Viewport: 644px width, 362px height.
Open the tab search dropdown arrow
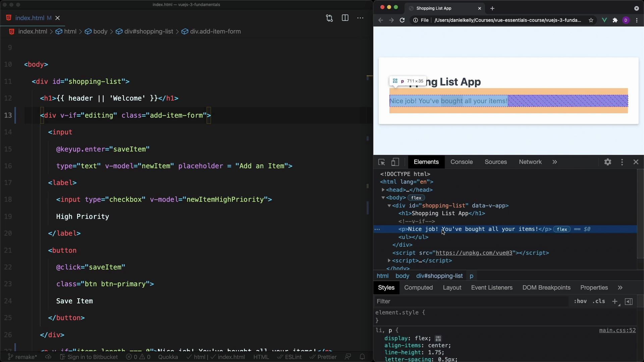637,8
